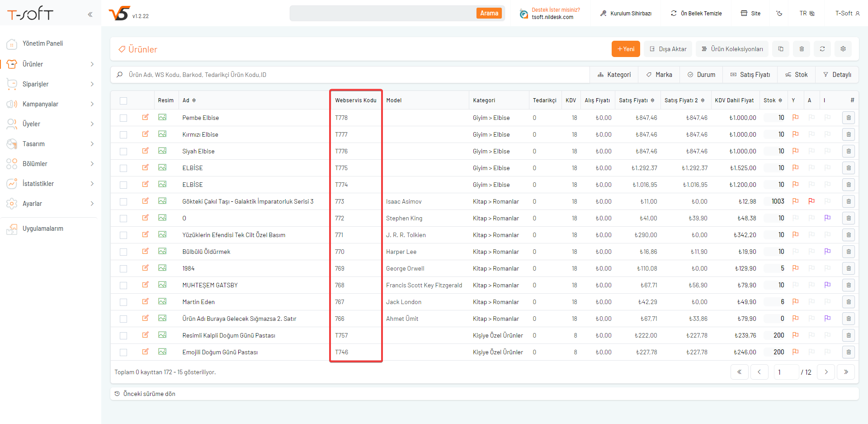Refresh the product list with refresh icon
This screenshot has height=424, width=868.
coord(822,49)
